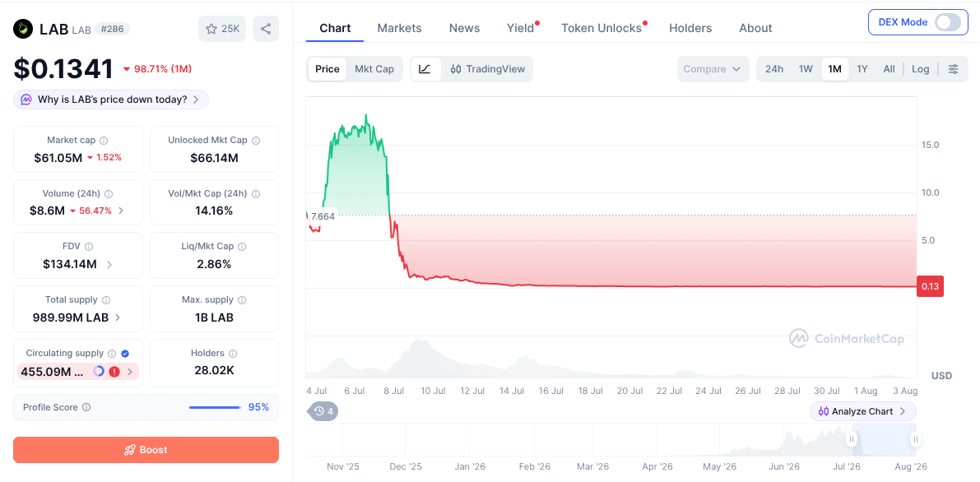Click the info icon beside FDV
The height and width of the screenshot is (482, 980).
89,247
